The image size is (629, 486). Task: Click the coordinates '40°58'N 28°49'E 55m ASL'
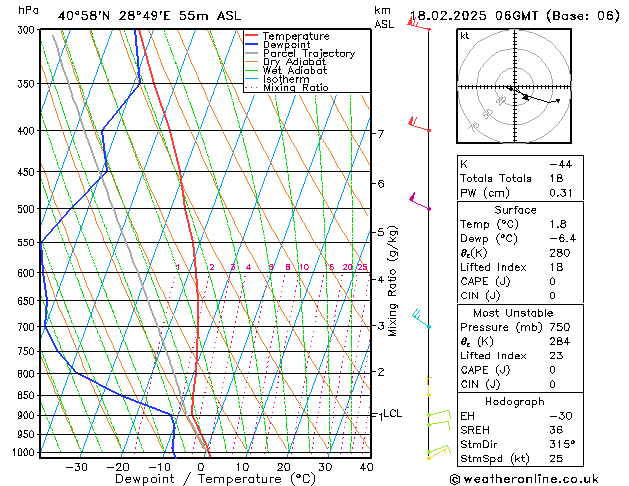tap(149, 16)
